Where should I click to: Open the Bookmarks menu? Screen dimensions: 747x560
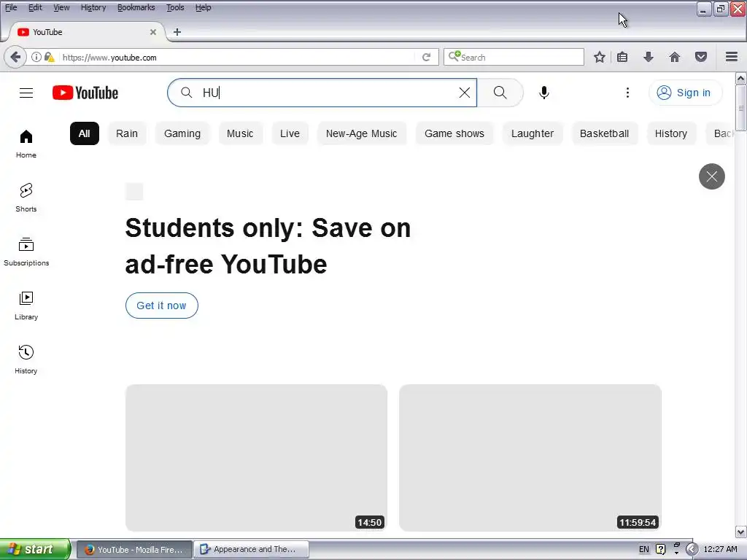point(136,7)
